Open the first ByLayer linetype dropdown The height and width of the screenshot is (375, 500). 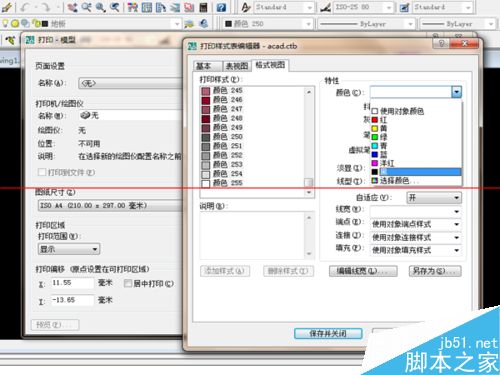[x=366, y=24]
